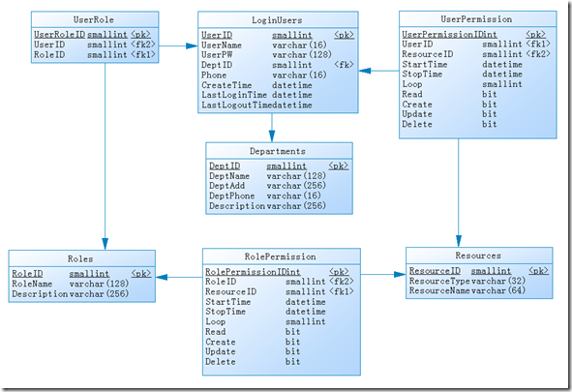Click the arrowhead pointing into Departments table

coord(272,136)
